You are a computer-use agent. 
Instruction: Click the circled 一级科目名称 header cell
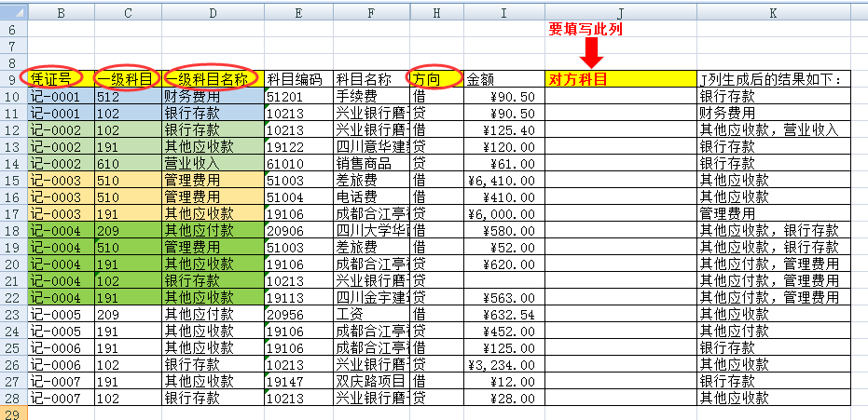tap(213, 80)
